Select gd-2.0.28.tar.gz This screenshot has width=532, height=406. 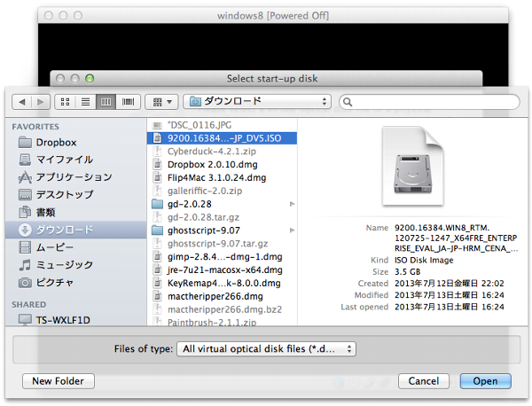222,217
